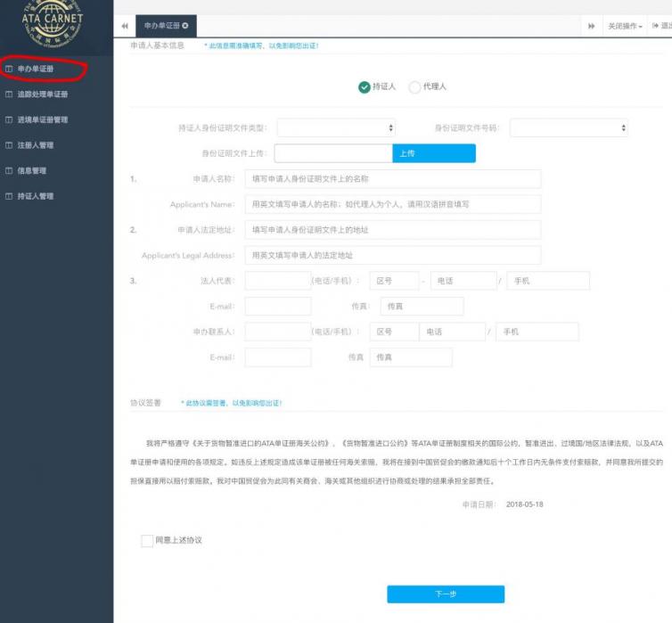Click the 手机 field in the 申办联系人 row
Screen dimensions: 672x623
point(537,332)
